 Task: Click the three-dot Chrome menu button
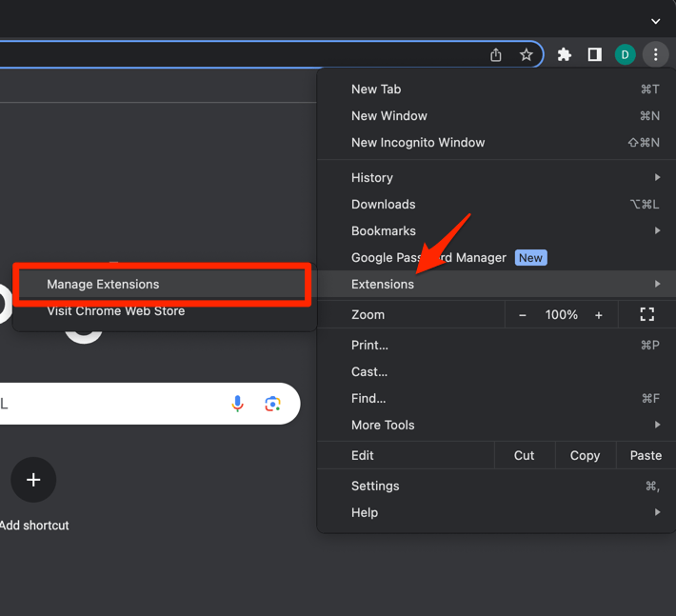click(x=655, y=55)
